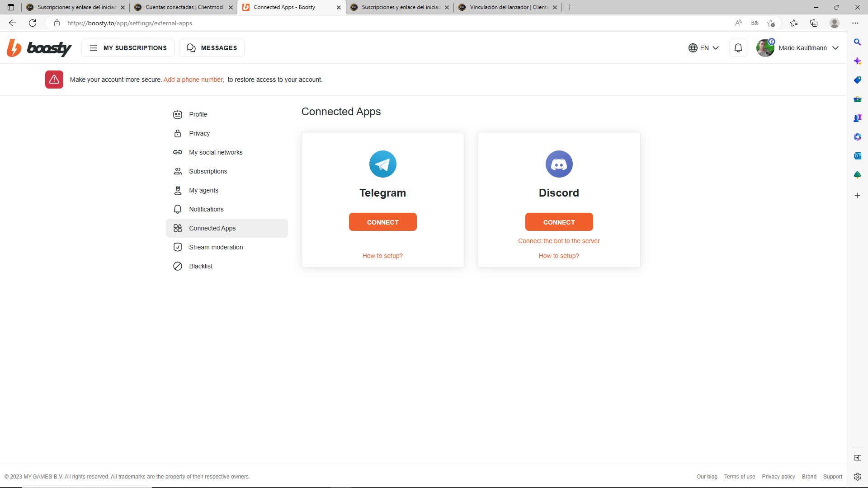
Task: Click Connect the bot to the server
Action: click(x=559, y=241)
